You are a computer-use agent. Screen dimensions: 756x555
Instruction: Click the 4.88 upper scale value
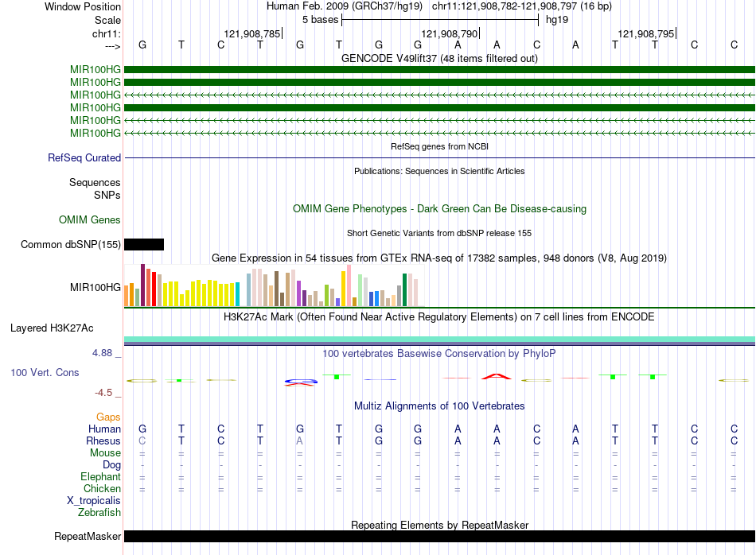click(x=102, y=353)
